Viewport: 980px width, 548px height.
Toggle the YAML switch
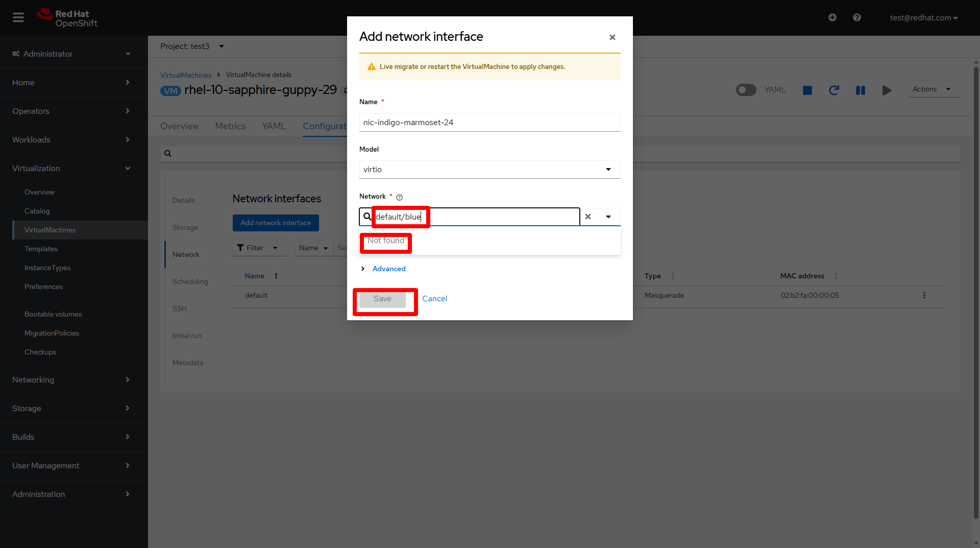click(x=746, y=90)
